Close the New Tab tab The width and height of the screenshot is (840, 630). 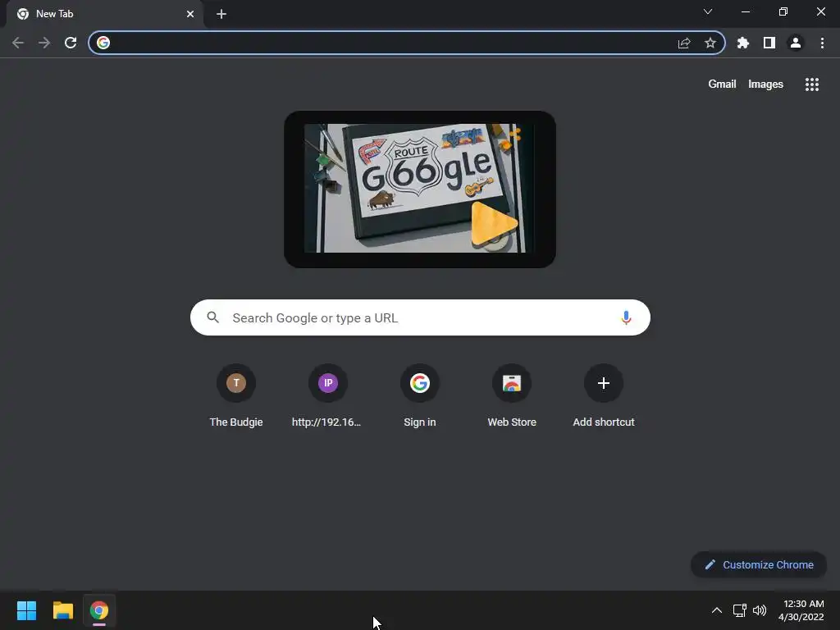190,14
